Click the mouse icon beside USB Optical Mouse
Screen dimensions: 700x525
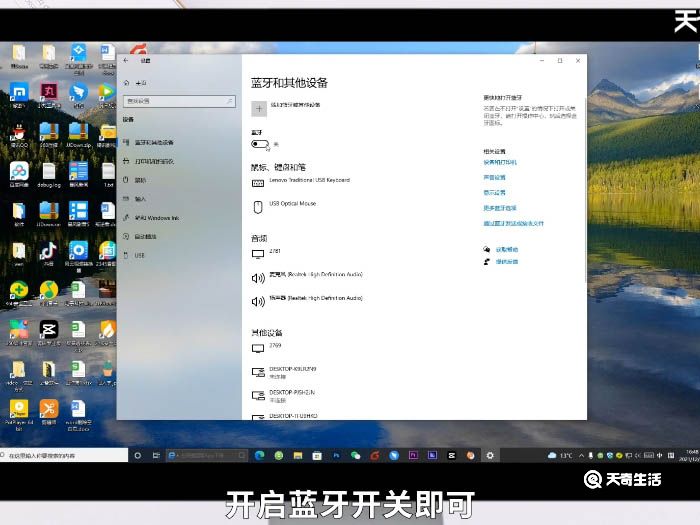pyautogui.click(x=258, y=207)
